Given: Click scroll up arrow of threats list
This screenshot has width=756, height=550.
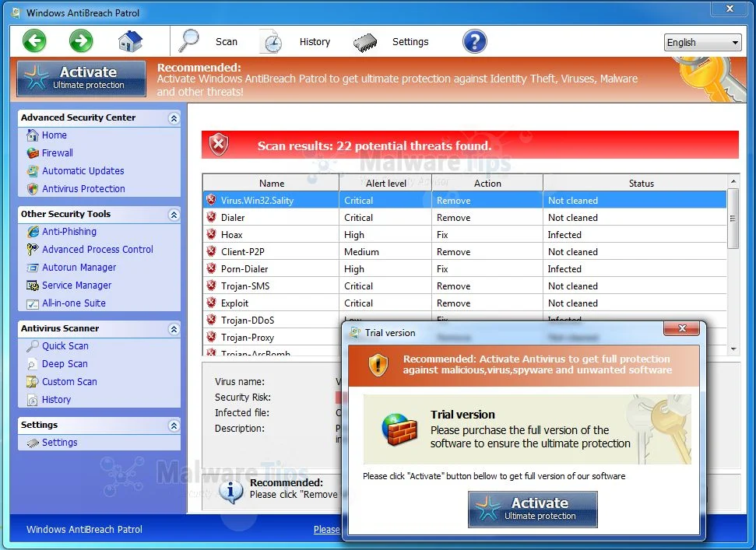Looking at the screenshot, I should tap(733, 181).
